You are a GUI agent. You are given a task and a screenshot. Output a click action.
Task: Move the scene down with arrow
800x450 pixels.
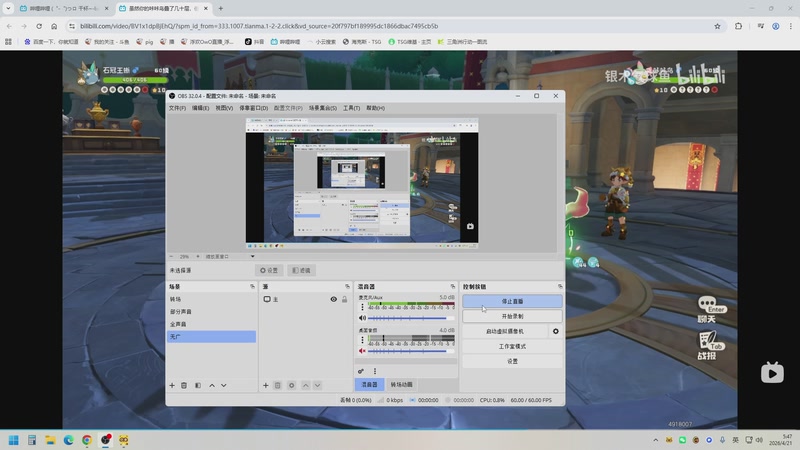(224, 385)
